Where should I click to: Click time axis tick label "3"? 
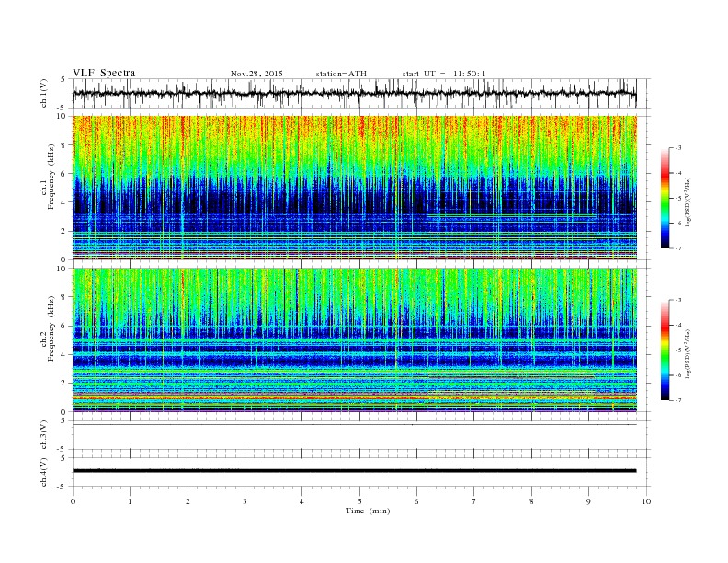(x=245, y=501)
